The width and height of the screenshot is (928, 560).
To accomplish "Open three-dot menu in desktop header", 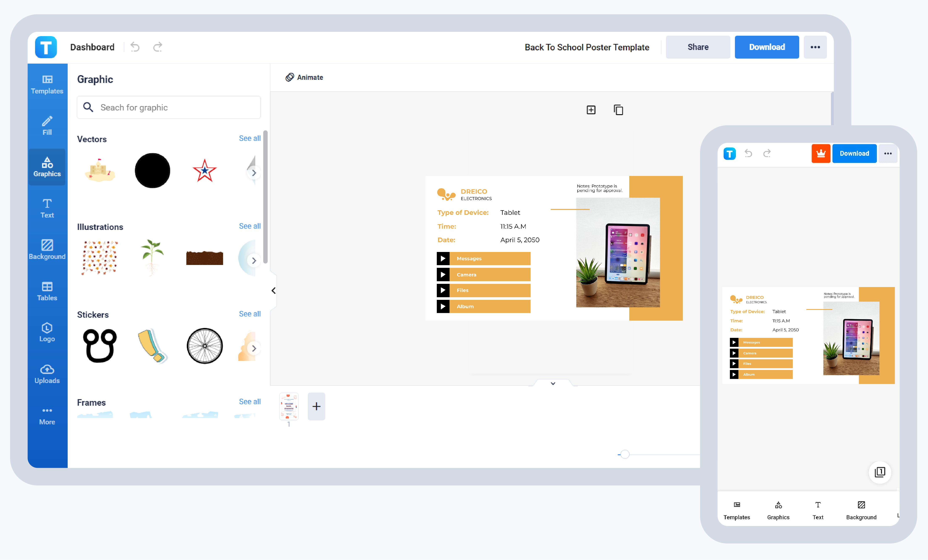I will (x=815, y=47).
